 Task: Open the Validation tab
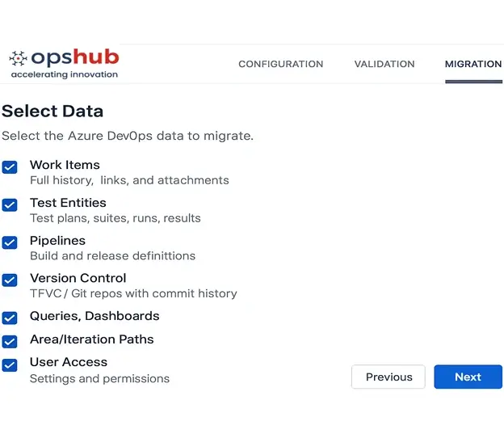pos(384,64)
